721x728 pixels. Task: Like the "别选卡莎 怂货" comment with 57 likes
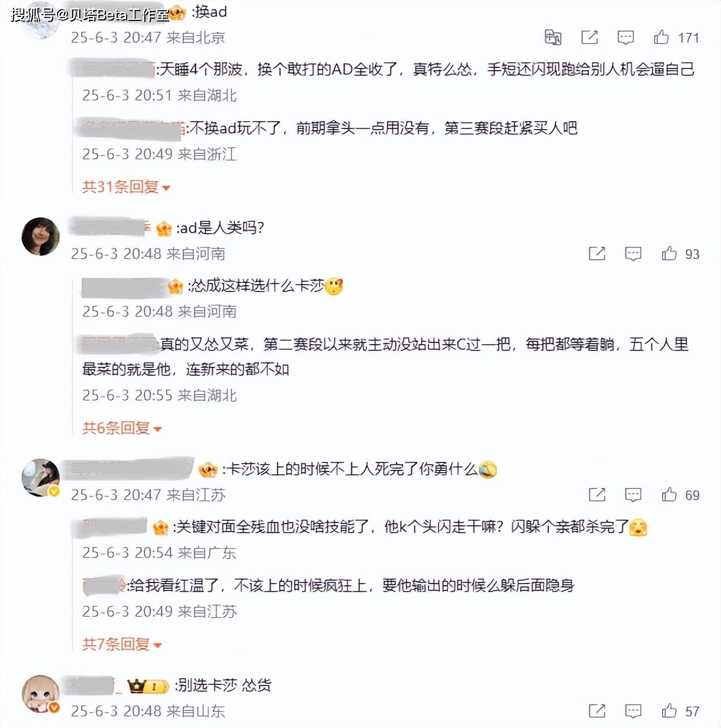669,710
